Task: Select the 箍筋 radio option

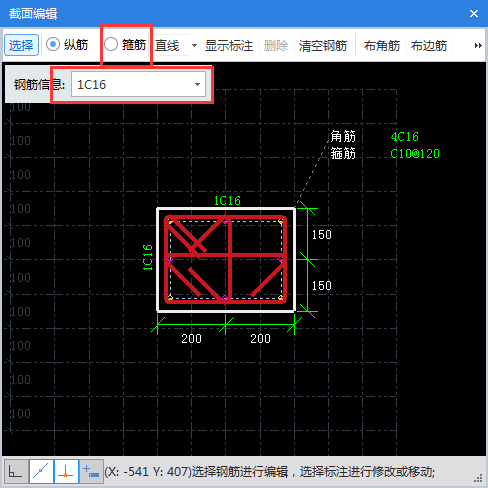Action: coord(125,45)
